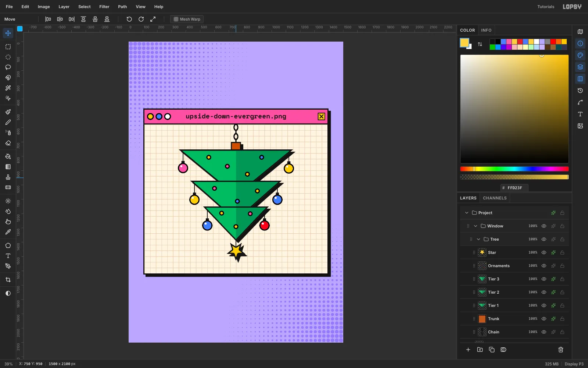Hide the Tier 1 layer
Image resolution: width=588 pixels, height=368 pixels.
coord(544,305)
